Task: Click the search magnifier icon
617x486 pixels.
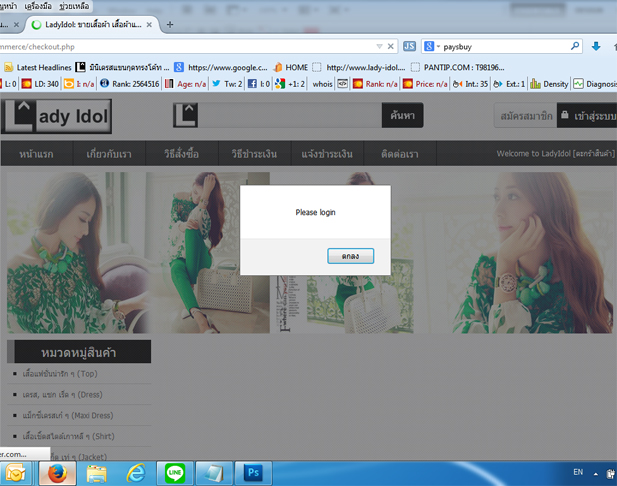Action: click(x=575, y=46)
